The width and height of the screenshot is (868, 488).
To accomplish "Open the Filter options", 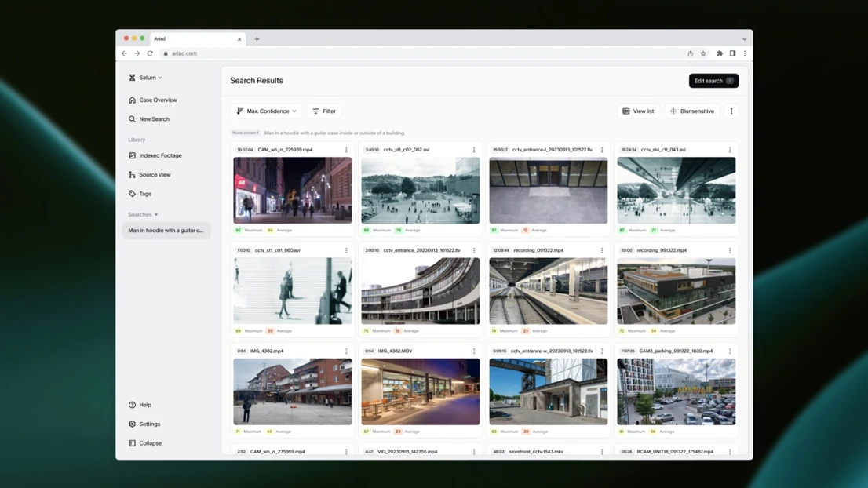I will (x=324, y=111).
